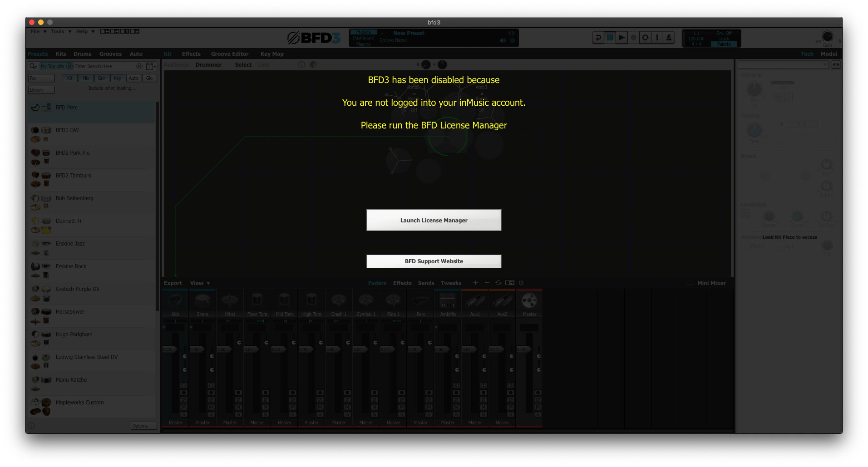This screenshot has width=868, height=467.
Task: Toggle the Mix filter button
Action: coord(85,78)
